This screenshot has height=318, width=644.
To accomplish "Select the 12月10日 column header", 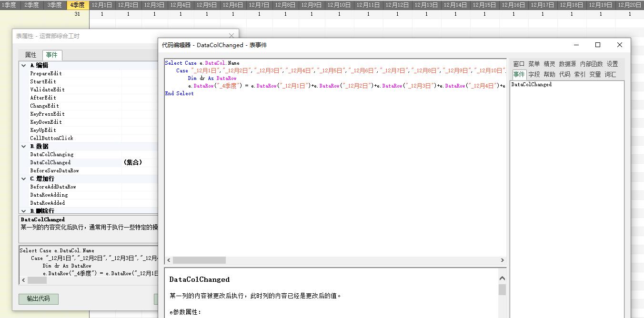I will pyautogui.click(x=339, y=5).
